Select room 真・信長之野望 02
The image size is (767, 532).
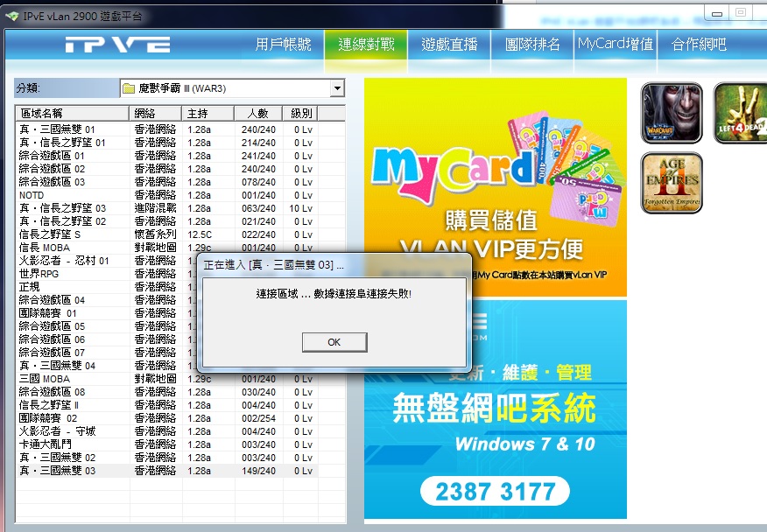point(167,221)
